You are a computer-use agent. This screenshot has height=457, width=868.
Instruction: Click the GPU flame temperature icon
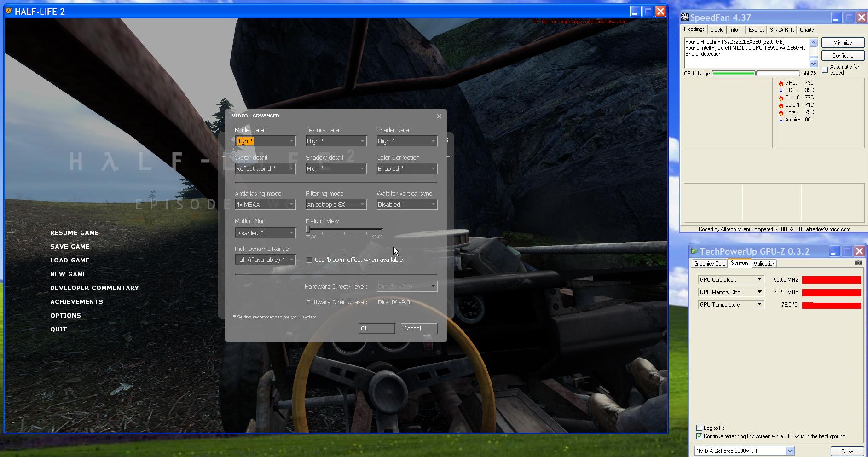(781, 83)
